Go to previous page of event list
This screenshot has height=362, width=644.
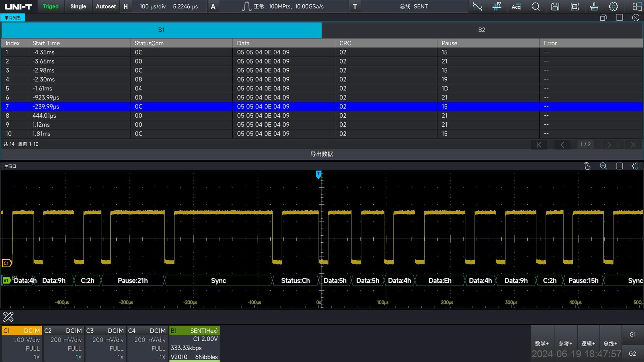tap(562, 145)
